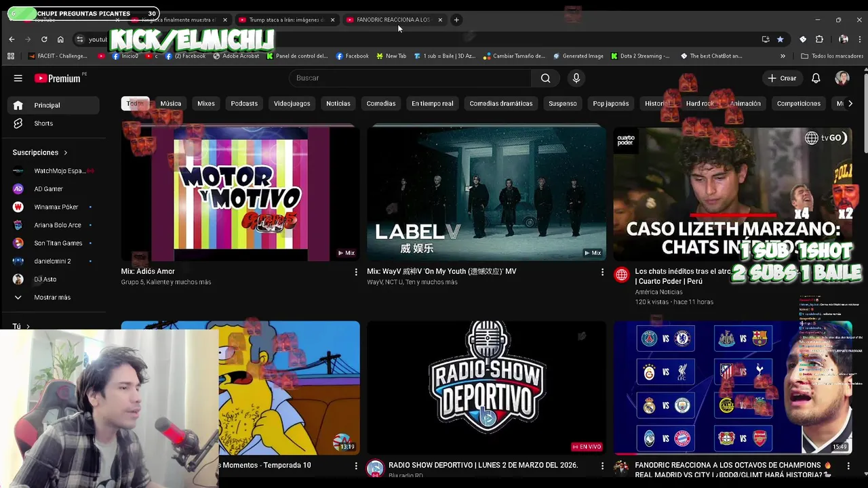This screenshot has height=488, width=868.
Task: Start voice search with microphone icon
Action: (576, 78)
